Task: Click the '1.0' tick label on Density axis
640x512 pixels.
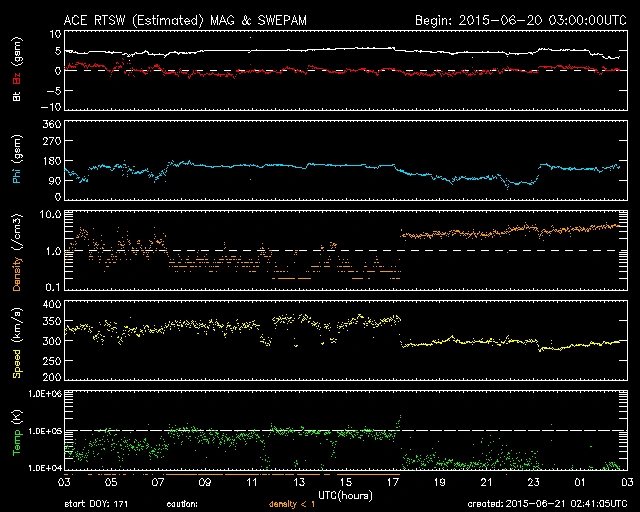Action: 53,251
